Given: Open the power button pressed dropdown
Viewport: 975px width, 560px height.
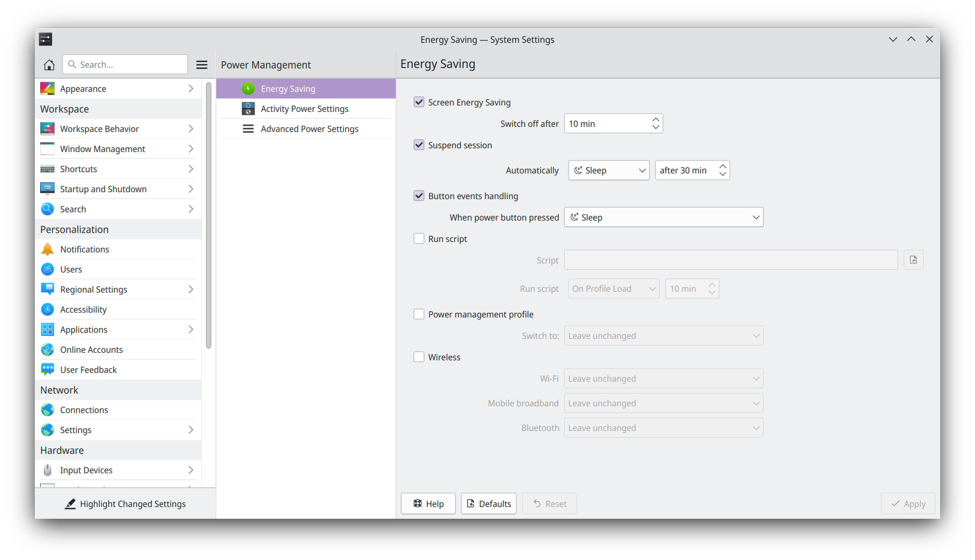Looking at the screenshot, I should [x=663, y=217].
